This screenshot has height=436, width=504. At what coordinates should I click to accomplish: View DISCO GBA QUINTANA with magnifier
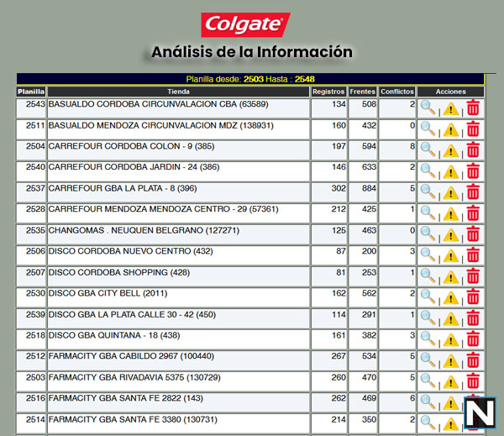pos(428,339)
